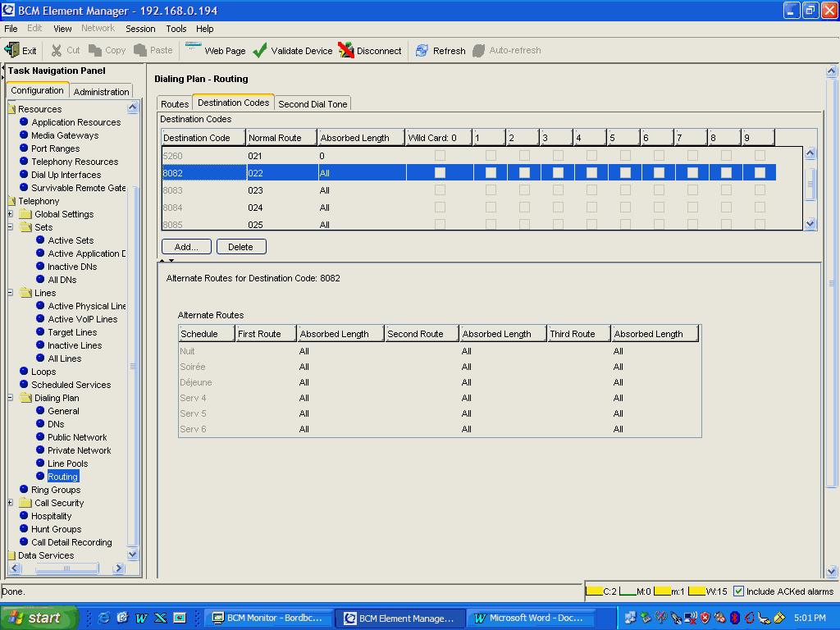
Task: Click the Destination Code column header
Action: 203,138
